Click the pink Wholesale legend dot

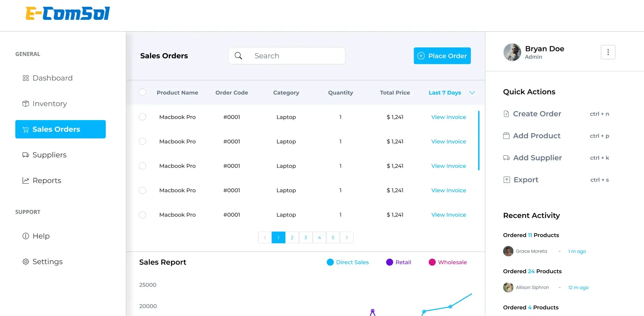click(x=432, y=262)
